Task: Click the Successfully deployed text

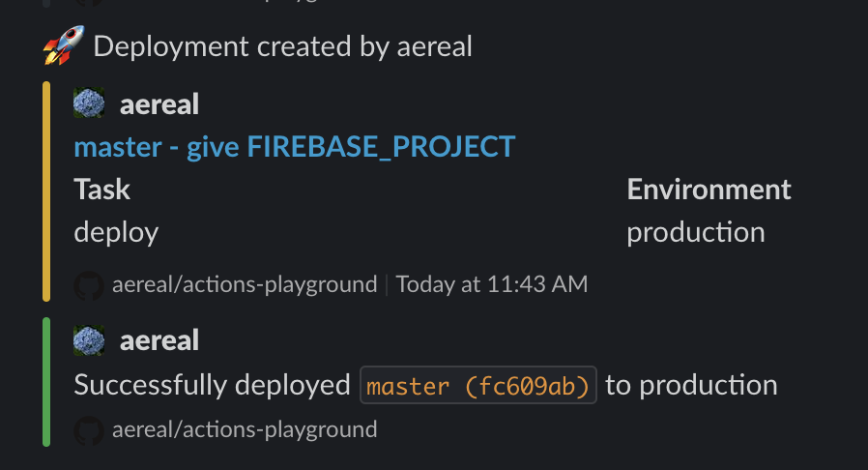Action: coord(212,386)
